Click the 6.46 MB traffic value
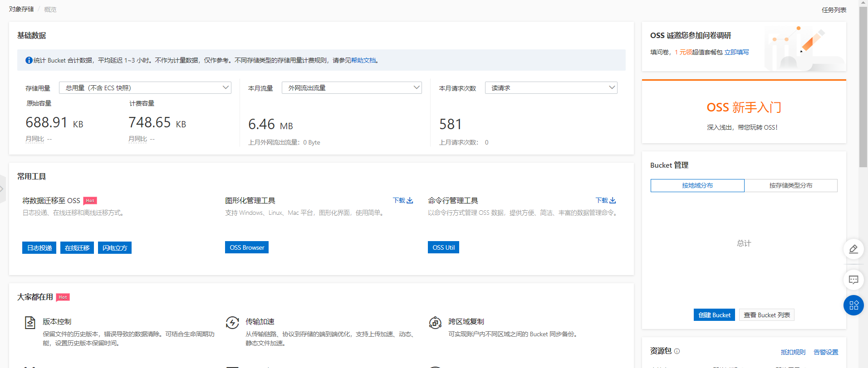Viewport: 868px width, 368px height. (x=271, y=124)
